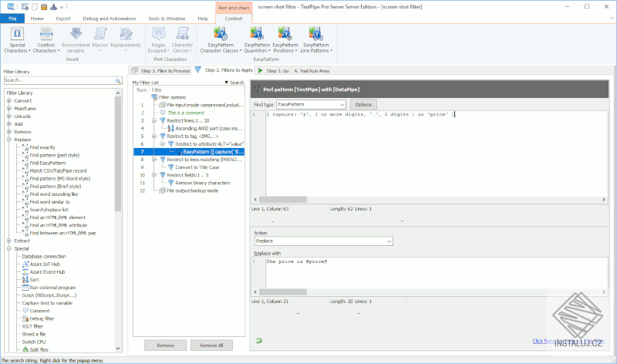Viewport: 617px width, 364px height.
Task: Click the green refresh arrow icon
Action: (x=258, y=341)
